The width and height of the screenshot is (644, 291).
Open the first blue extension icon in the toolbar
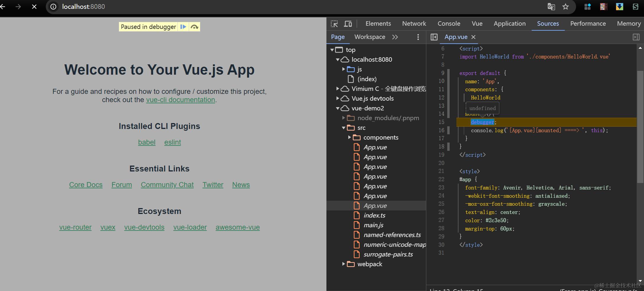click(x=588, y=6)
